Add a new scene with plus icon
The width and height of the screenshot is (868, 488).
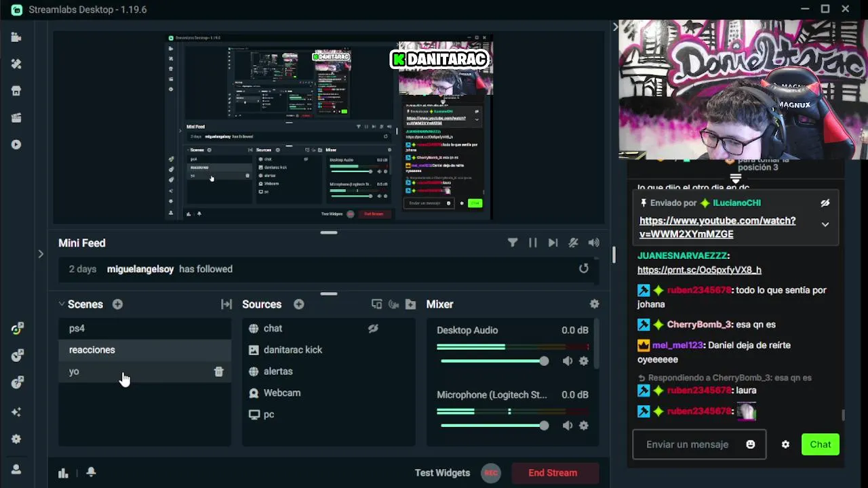tap(117, 304)
